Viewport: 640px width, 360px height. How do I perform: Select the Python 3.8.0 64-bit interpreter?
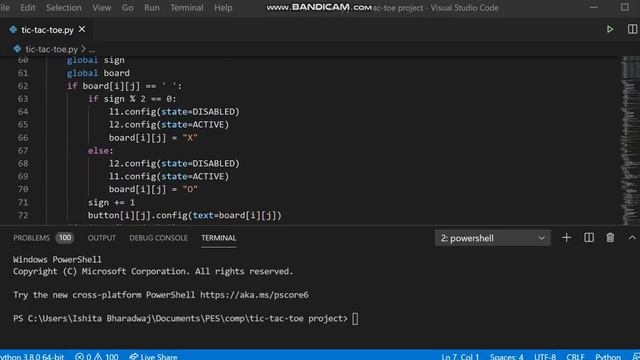tap(32, 356)
